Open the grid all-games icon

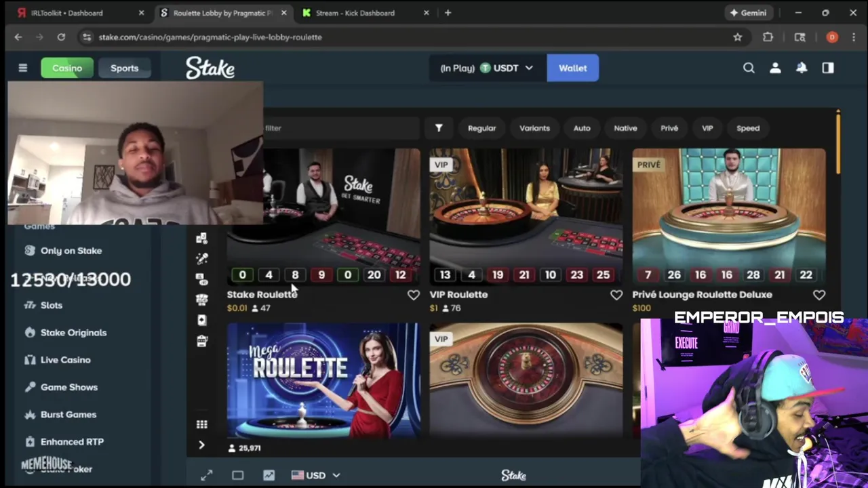click(201, 424)
